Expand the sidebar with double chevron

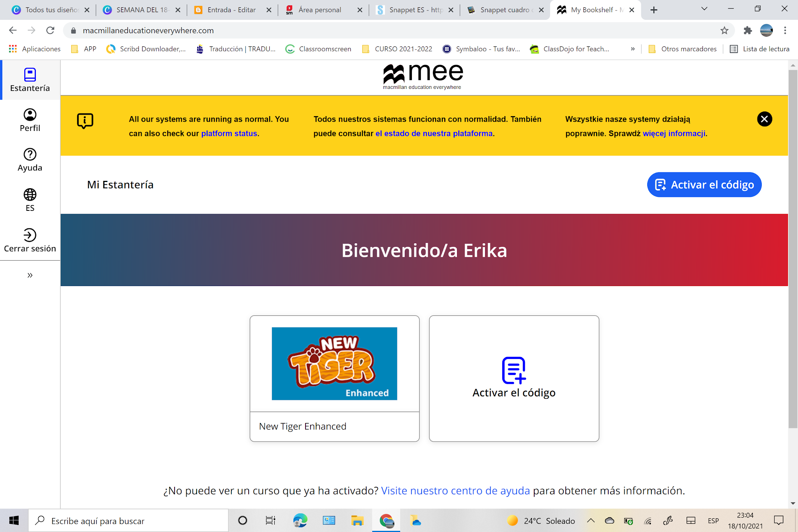point(30,275)
